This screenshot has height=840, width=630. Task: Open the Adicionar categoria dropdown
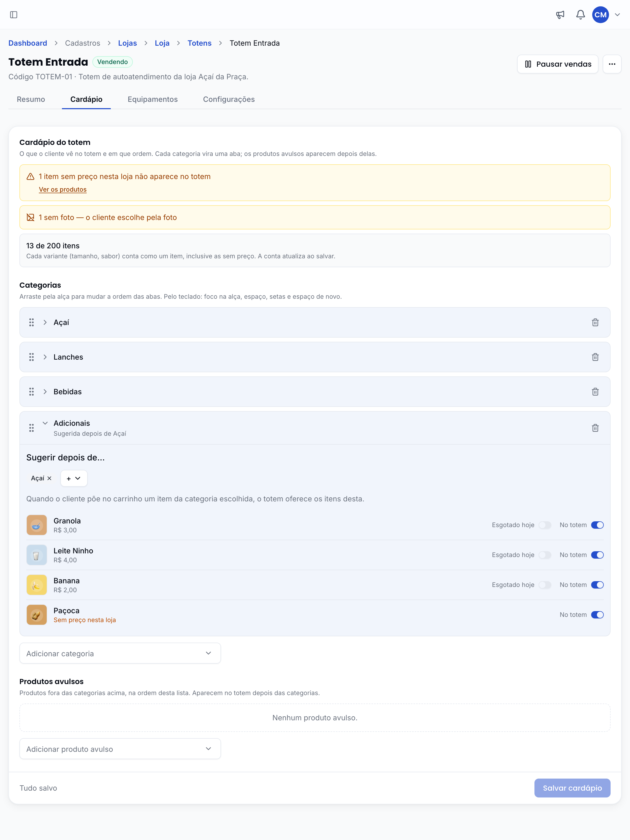pos(120,653)
